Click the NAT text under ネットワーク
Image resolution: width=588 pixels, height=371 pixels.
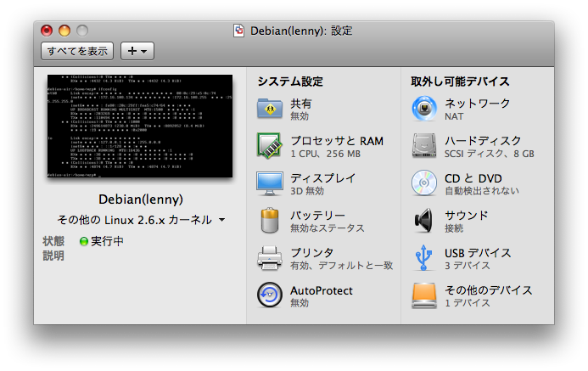pyautogui.click(x=454, y=116)
